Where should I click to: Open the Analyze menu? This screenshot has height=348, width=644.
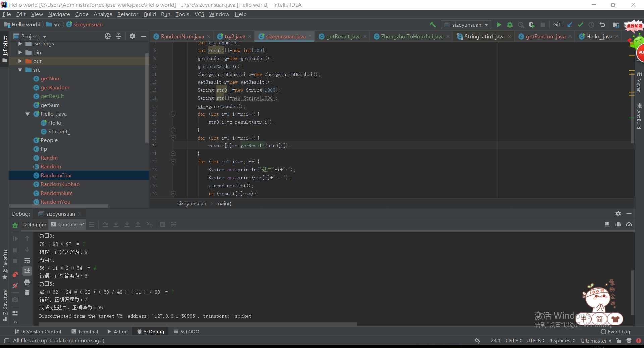(103, 14)
